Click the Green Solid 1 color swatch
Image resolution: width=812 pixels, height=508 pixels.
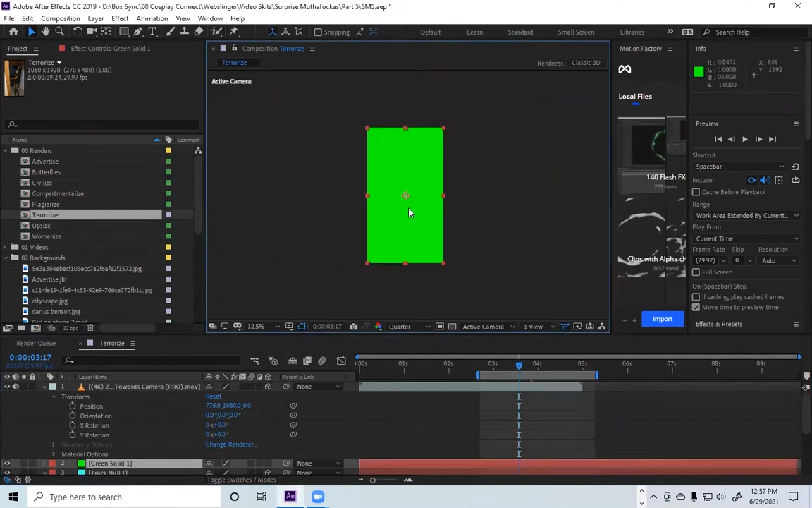(81, 464)
